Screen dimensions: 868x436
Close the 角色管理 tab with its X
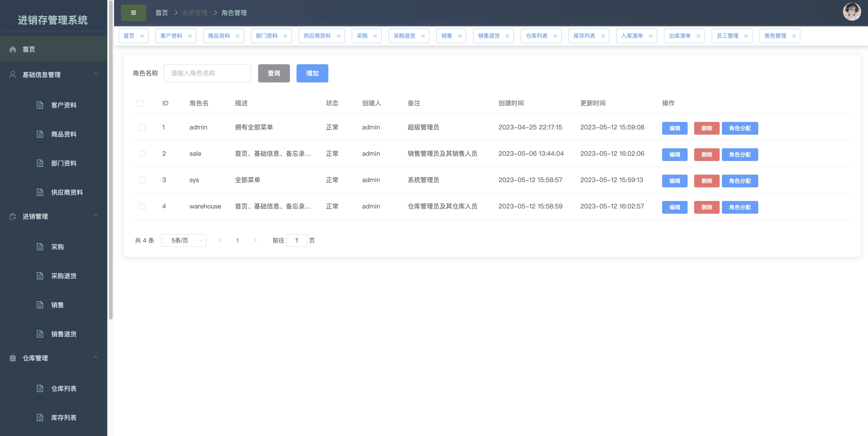(793, 36)
